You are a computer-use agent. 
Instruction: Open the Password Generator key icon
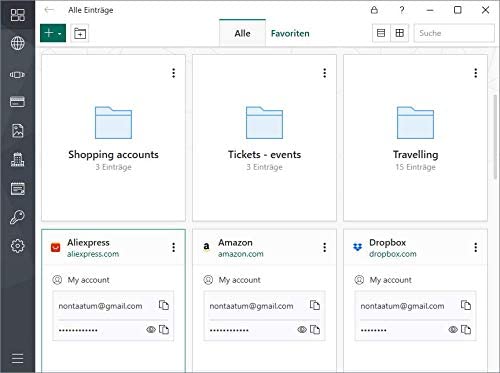tap(17, 217)
